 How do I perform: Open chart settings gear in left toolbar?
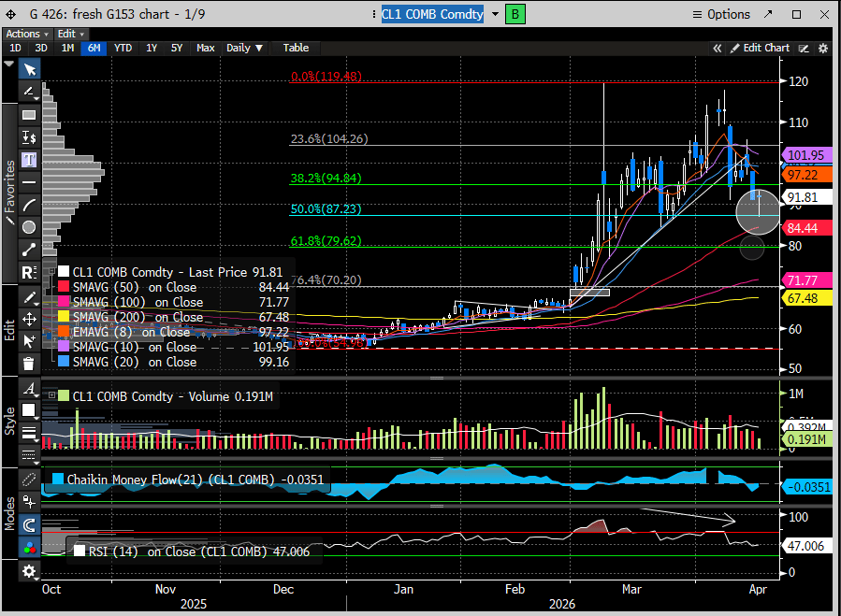29,571
